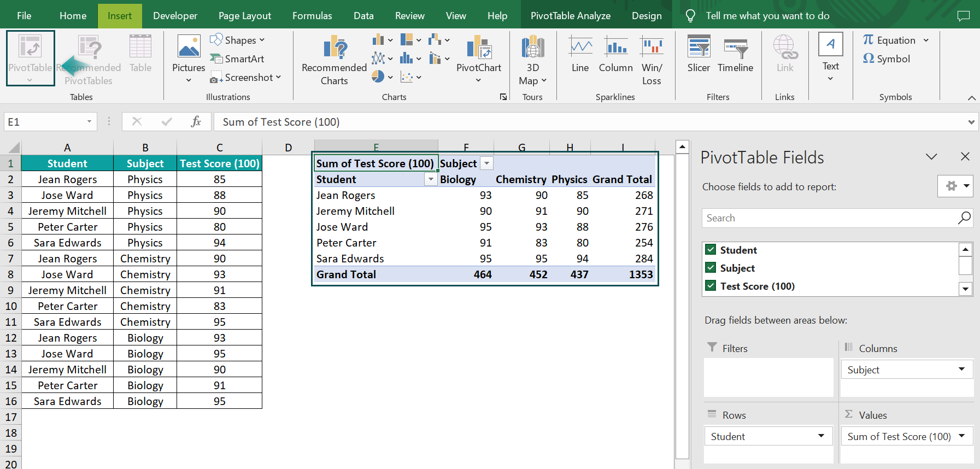Click the PivotChart button
The image size is (980, 469).
(478, 59)
